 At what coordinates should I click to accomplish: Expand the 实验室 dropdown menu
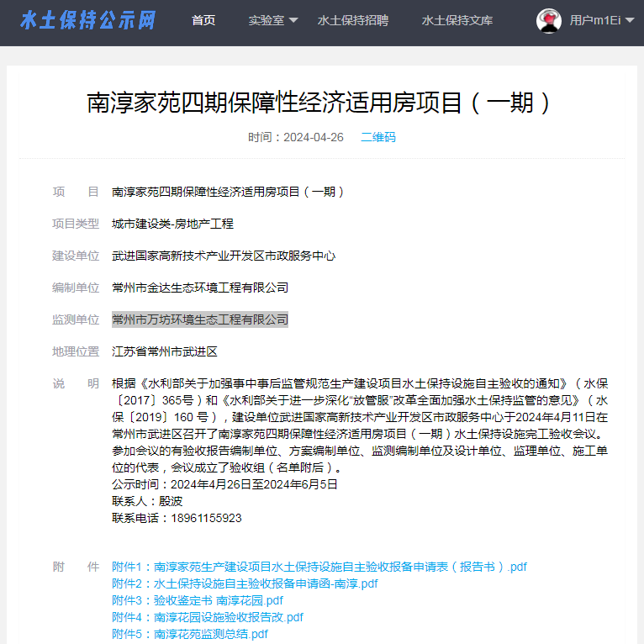pos(272,20)
